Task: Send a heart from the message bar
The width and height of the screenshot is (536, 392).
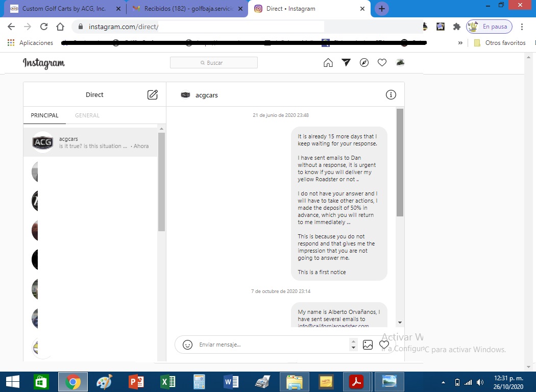Action: (384, 345)
